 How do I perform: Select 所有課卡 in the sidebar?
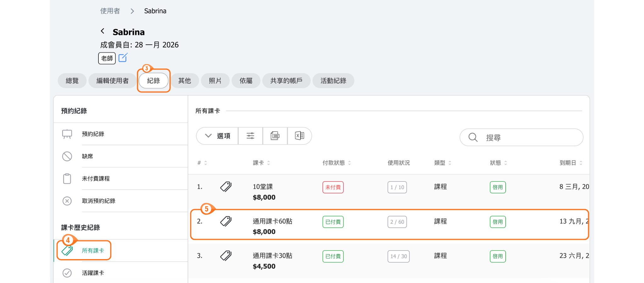tap(93, 251)
